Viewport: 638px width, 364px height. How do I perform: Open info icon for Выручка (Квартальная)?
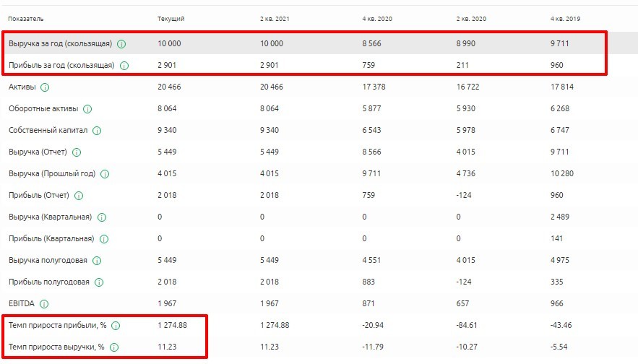pyautogui.click(x=101, y=217)
